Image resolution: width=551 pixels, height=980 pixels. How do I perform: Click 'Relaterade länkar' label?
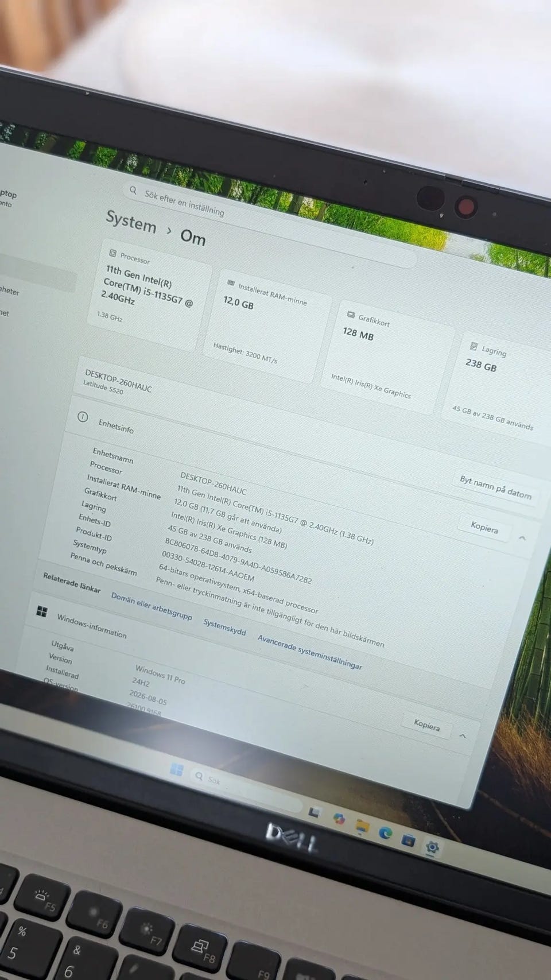click(x=72, y=582)
